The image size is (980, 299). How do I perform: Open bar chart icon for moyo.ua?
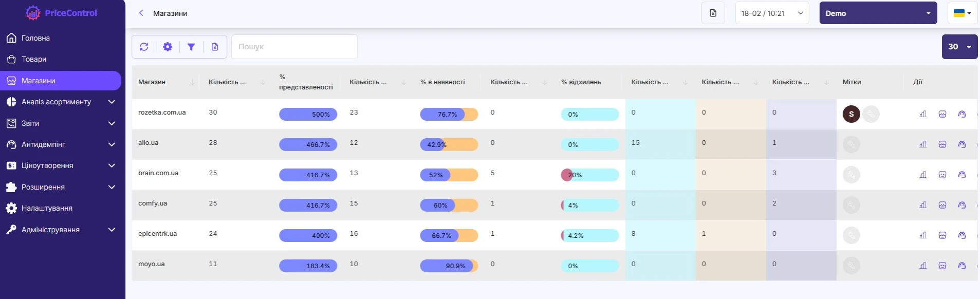click(923, 266)
